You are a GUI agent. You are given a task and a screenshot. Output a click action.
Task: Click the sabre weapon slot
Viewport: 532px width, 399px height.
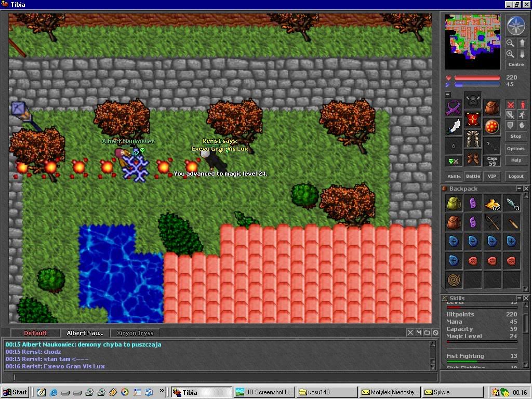(x=453, y=127)
